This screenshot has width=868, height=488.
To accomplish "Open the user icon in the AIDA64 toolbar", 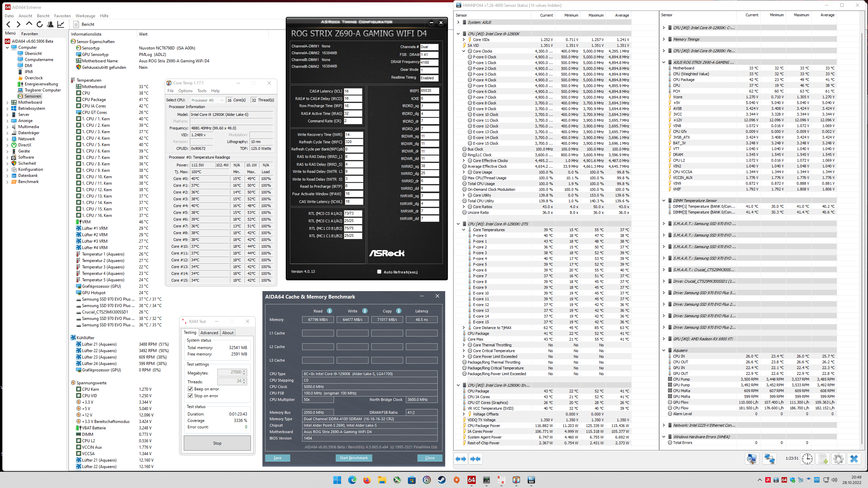I will point(50,24).
